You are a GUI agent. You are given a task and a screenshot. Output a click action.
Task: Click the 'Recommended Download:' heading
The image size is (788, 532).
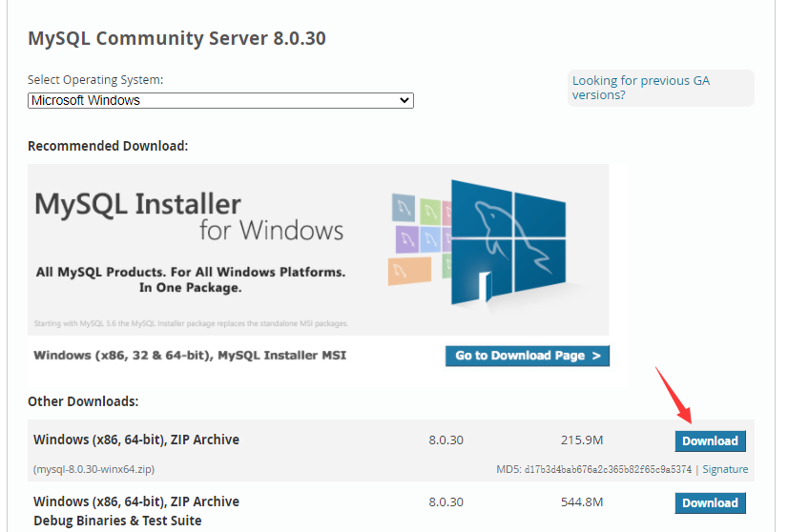tap(108, 146)
